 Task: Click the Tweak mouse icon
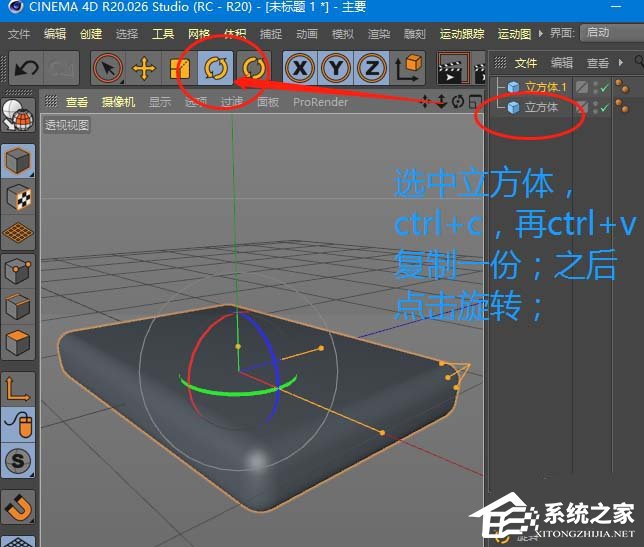click(18, 425)
